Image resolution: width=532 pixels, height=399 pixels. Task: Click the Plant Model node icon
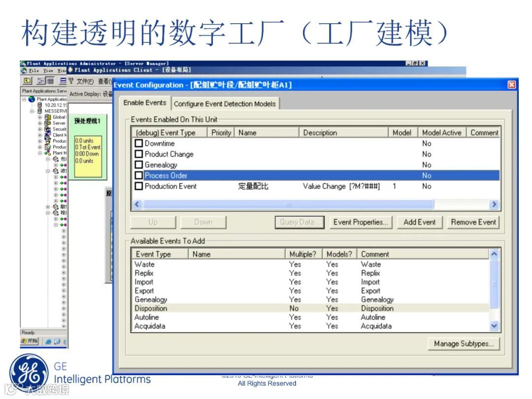tap(48, 153)
